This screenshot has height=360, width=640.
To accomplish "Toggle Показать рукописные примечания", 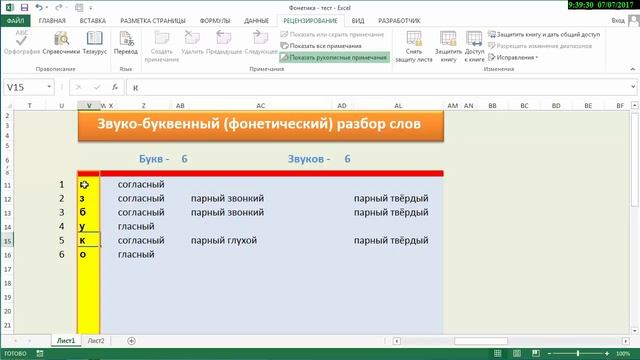I will point(334,58).
